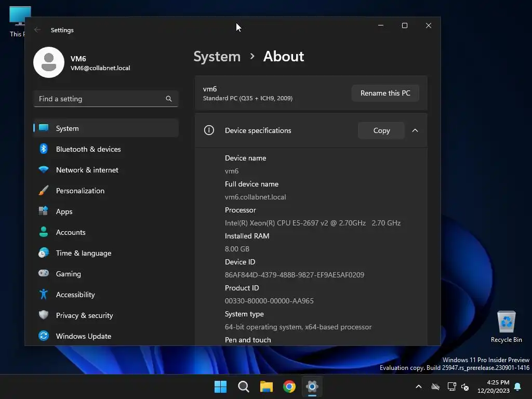This screenshot has height=399, width=532.
Task: Navigate to Accounts settings
Action: 106,232
